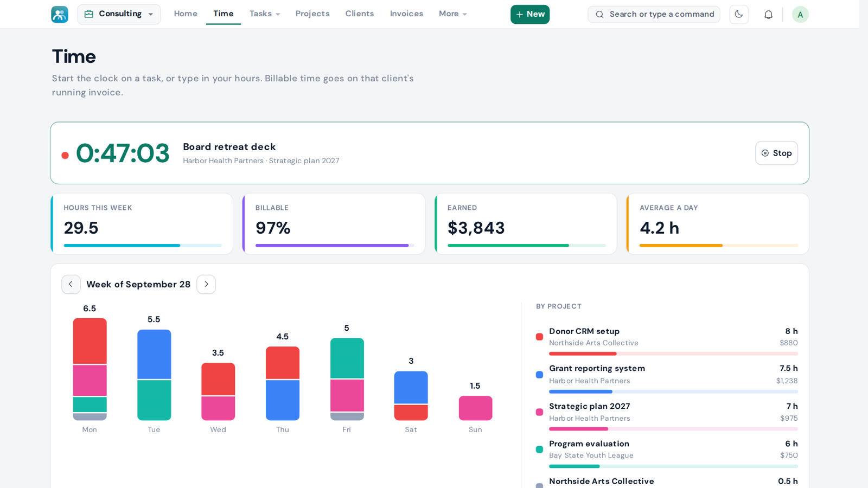The height and width of the screenshot is (488, 868).
Task: Go to next week arrow
Action: [x=206, y=284]
